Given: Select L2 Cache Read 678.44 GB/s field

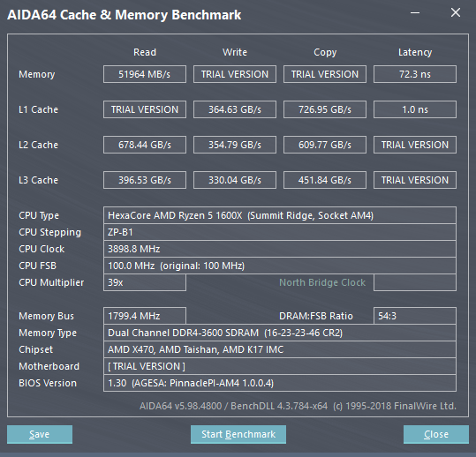Looking at the screenshot, I should click(145, 145).
